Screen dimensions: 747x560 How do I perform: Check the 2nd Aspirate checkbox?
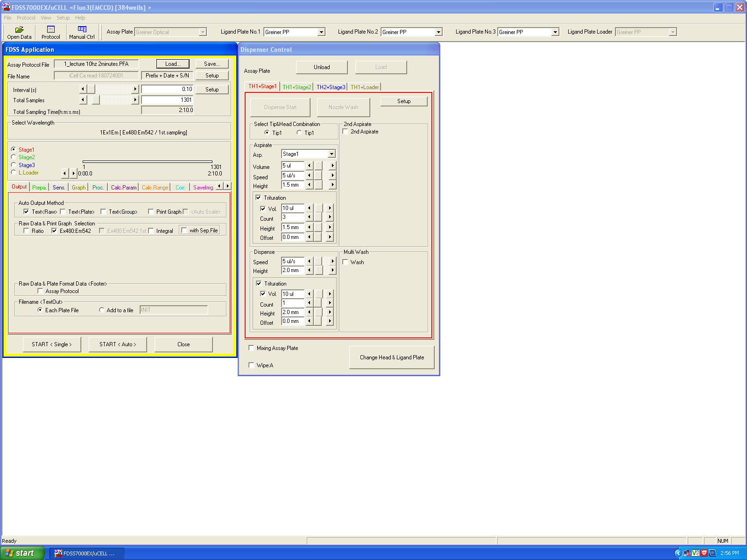click(345, 132)
